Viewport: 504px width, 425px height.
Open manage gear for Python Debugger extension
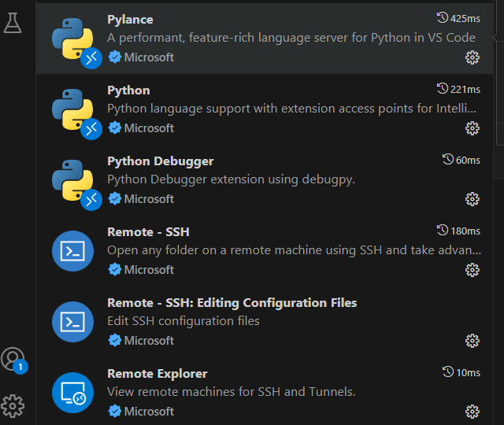pos(472,199)
